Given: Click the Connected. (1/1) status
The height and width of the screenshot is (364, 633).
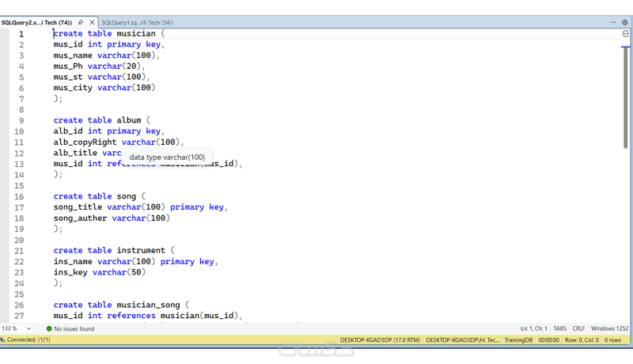Looking at the screenshot, I should point(28,339).
